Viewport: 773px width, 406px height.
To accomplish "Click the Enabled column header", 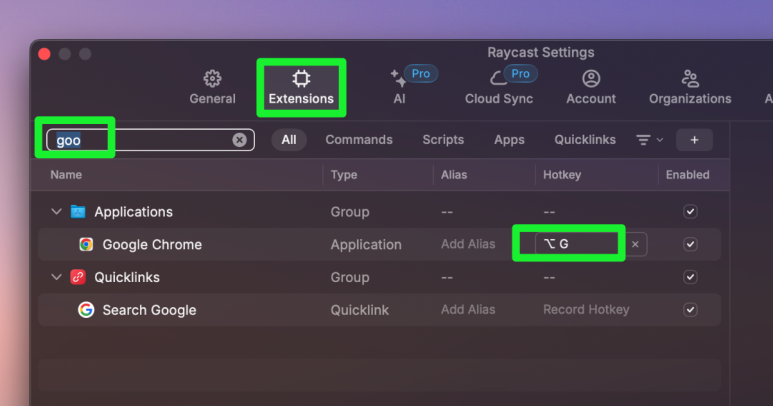I will tap(687, 175).
